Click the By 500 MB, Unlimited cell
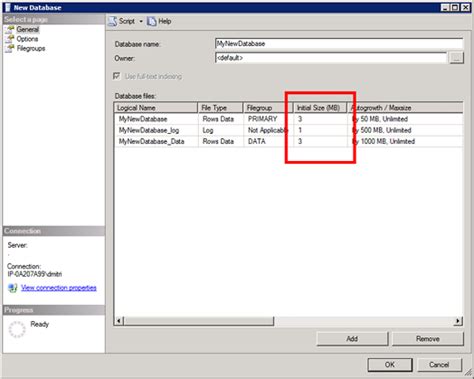Viewport: 474px width, 379px height. pyautogui.click(x=405, y=130)
